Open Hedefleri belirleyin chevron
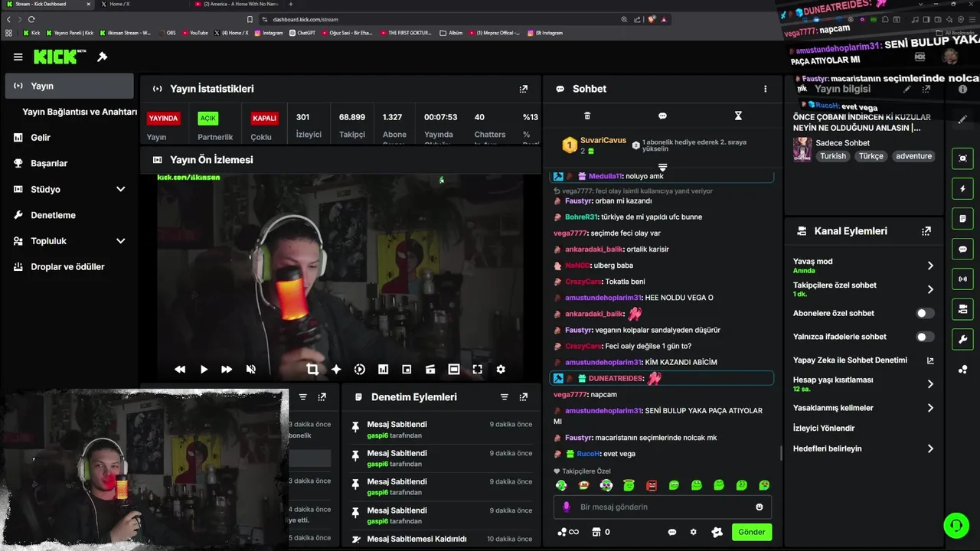 click(x=930, y=449)
